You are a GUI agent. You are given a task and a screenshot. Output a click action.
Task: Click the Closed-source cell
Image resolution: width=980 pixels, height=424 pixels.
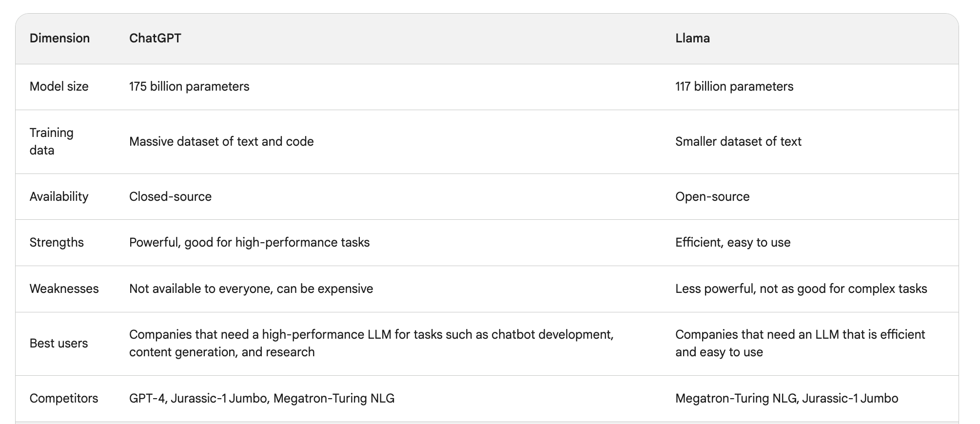pyautogui.click(x=170, y=196)
